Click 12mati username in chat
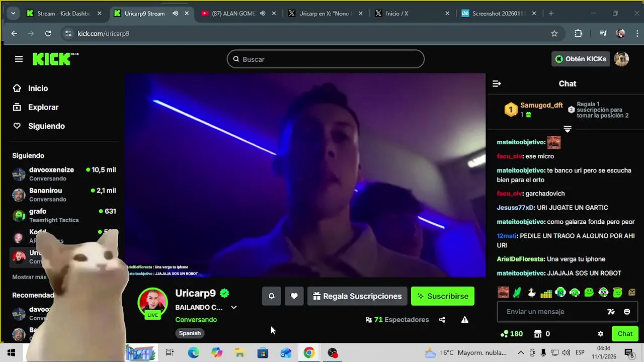Viewport: 644px width, 362px height. point(507,236)
